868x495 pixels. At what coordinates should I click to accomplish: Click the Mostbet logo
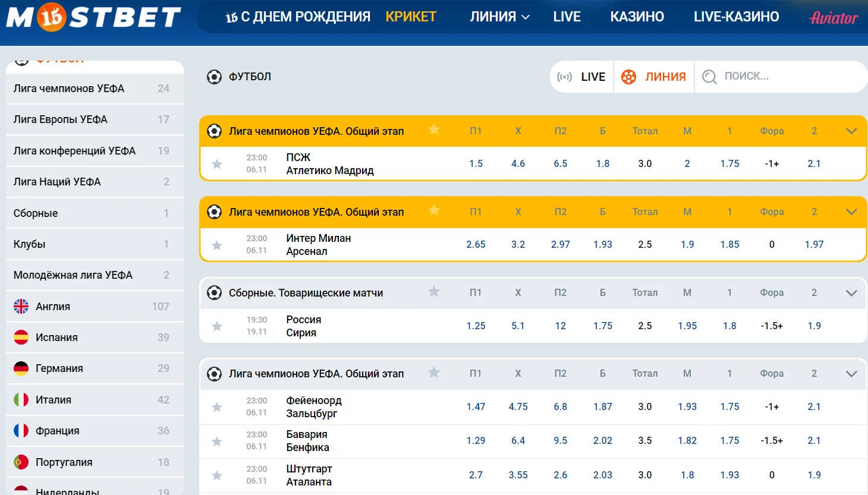[x=93, y=17]
